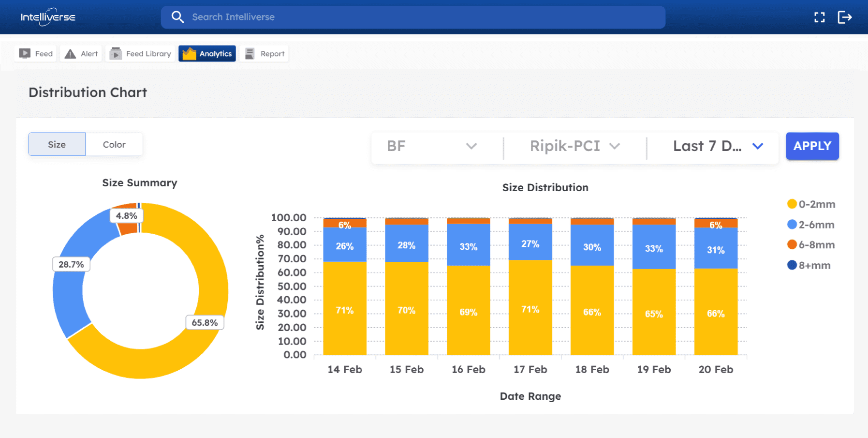The height and width of the screenshot is (438, 868).
Task: Open the Analytics tab
Action: [207, 54]
